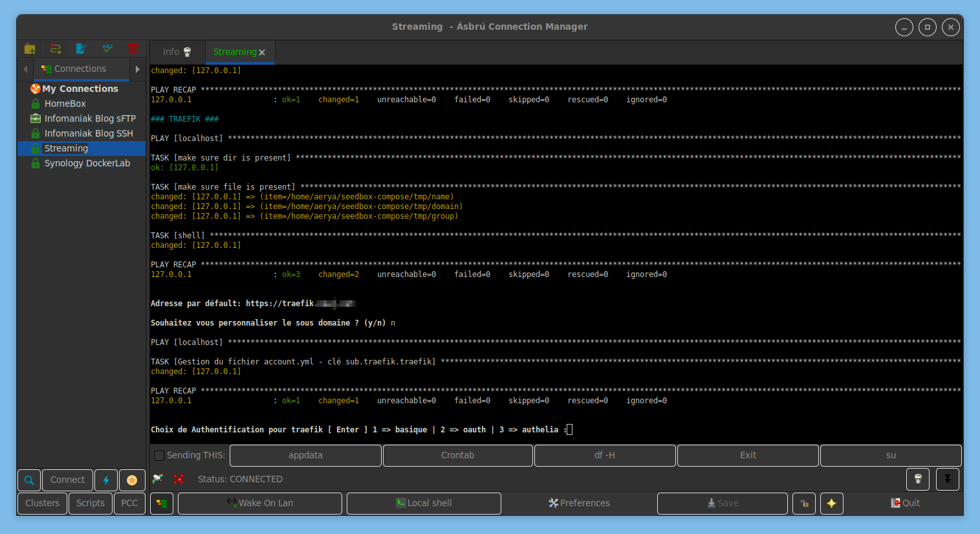Click the reconnect plug icon beside status
Screen dimensions: 980x534
[157, 479]
